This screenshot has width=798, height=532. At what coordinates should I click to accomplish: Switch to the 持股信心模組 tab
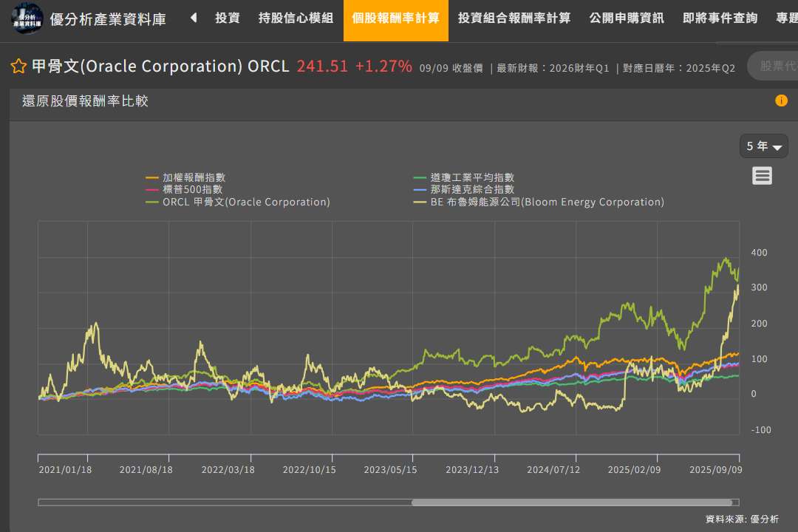(x=296, y=18)
